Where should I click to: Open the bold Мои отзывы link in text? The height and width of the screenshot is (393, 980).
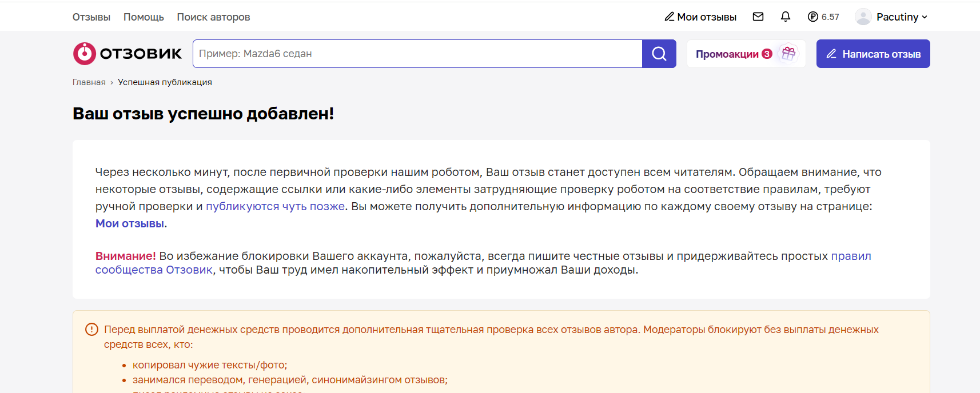pyautogui.click(x=130, y=223)
